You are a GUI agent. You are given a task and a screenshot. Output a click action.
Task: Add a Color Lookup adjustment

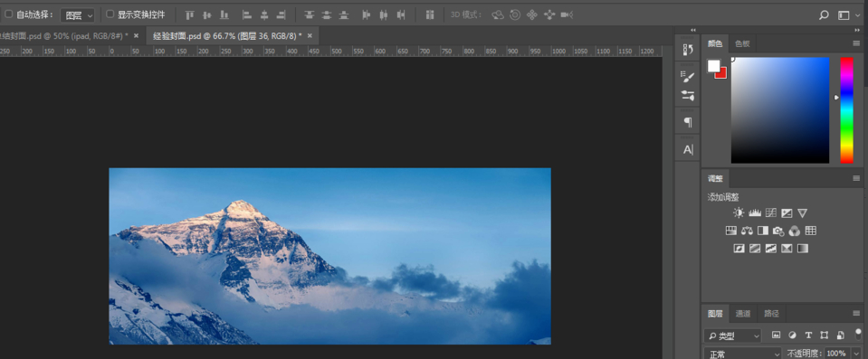click(x=810, y=231)
